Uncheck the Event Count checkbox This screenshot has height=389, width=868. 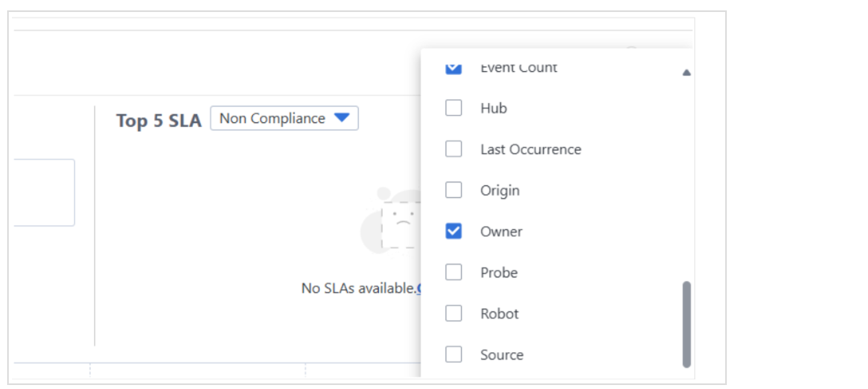pyautogui.click(x=453, y=68)
